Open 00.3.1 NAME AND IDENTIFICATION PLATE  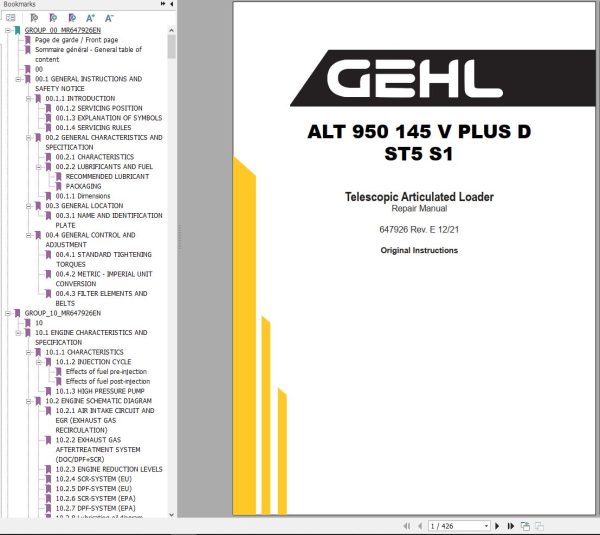(109, 220)
